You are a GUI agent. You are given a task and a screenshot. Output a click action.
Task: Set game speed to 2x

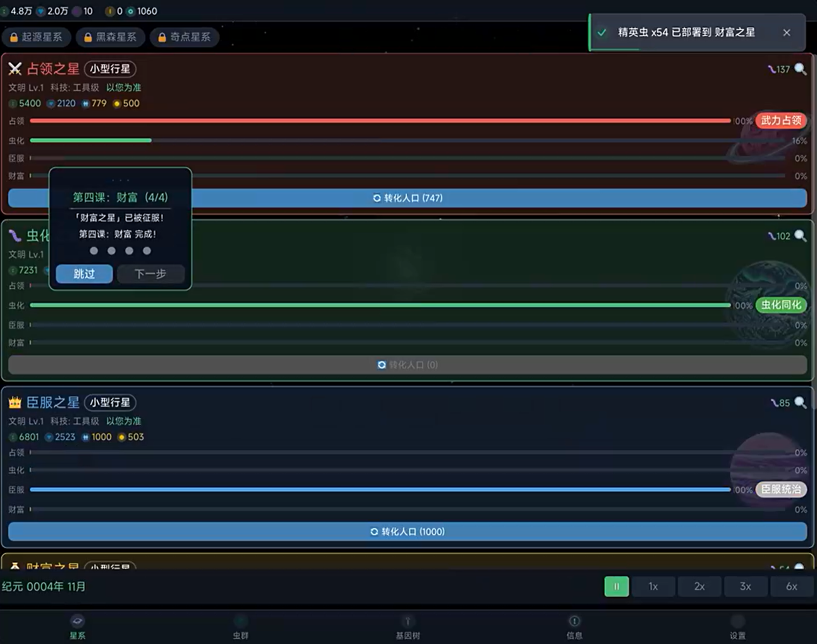point(699,586)
